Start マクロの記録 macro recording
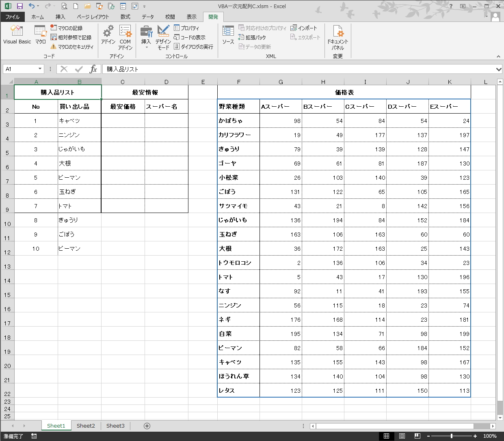The width and height of the screenshot is (504, 441). 67,28
